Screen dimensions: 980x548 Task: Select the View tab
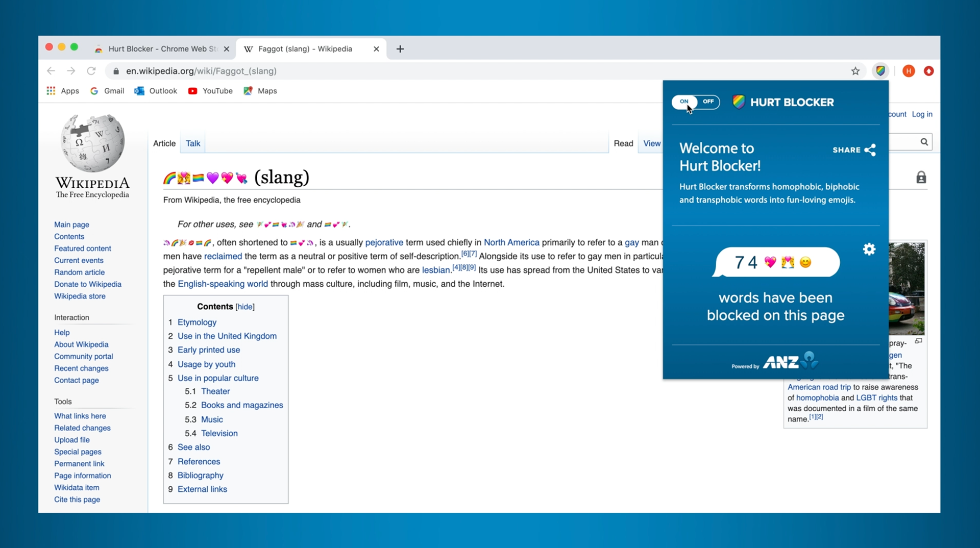652,143
